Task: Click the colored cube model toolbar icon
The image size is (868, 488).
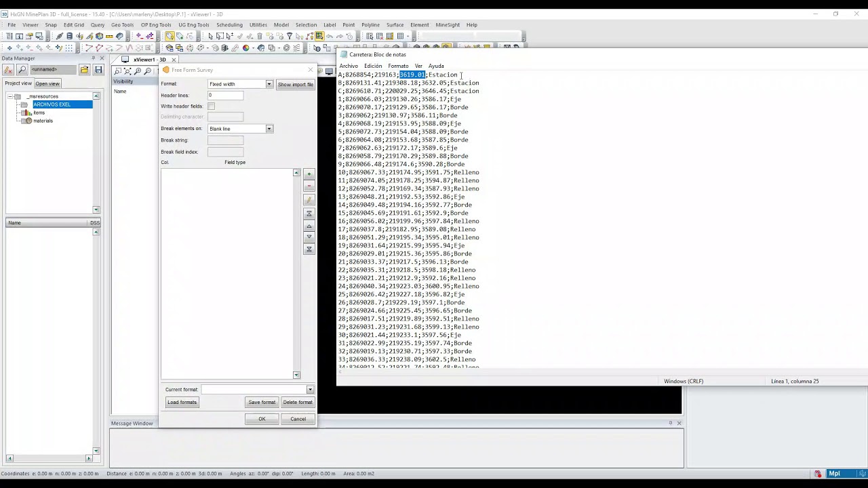Action: click(x=99, y=36)
